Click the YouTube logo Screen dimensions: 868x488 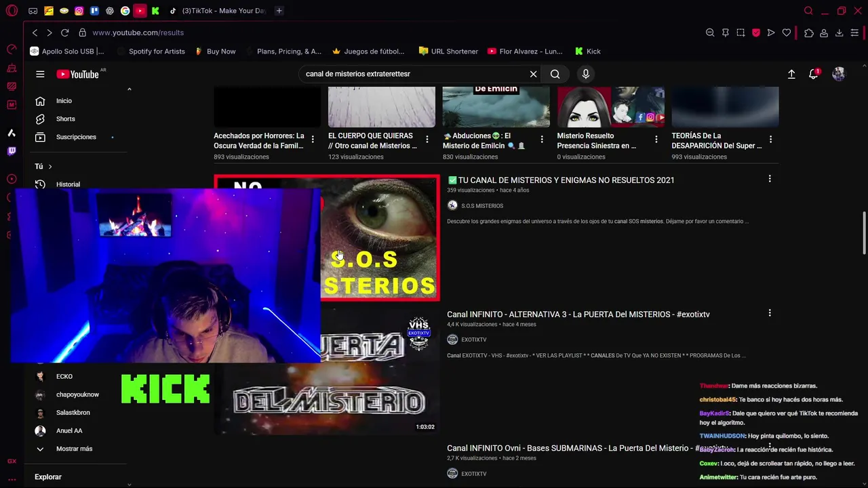coord(79,74)
